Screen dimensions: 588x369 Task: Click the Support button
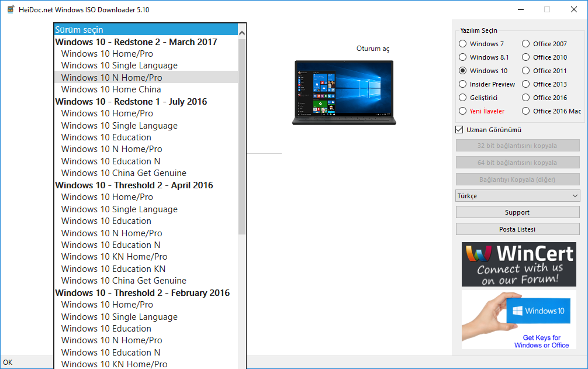point(517,212)
